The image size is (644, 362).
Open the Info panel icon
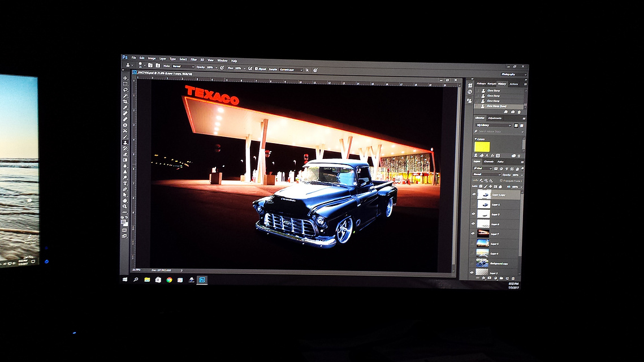[470, 92]
